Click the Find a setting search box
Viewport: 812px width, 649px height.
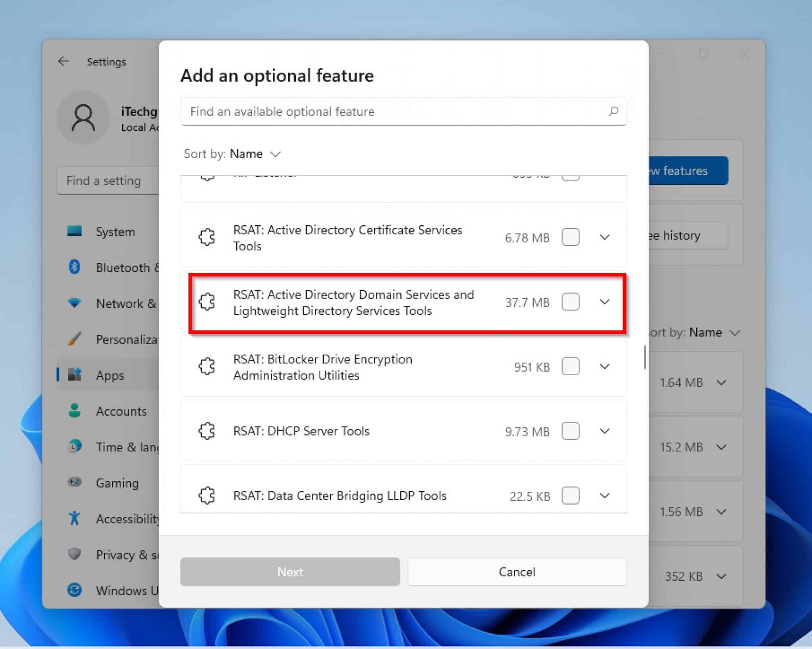108,180
